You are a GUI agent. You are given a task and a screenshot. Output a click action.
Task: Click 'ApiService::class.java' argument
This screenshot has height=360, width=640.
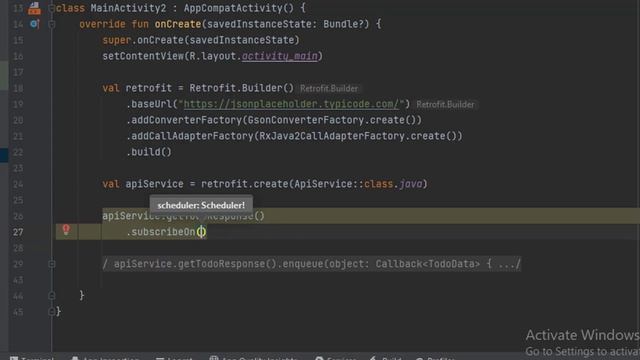coord(358,184)
